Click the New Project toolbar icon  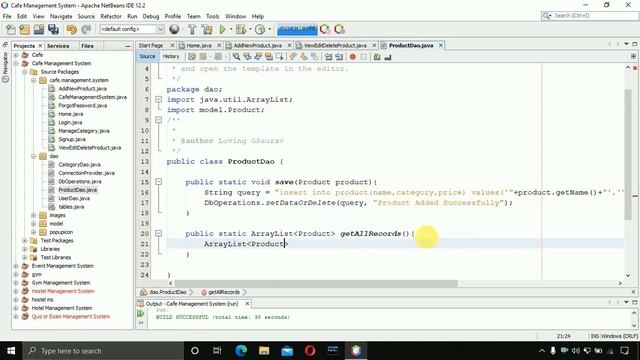[24, 29]
